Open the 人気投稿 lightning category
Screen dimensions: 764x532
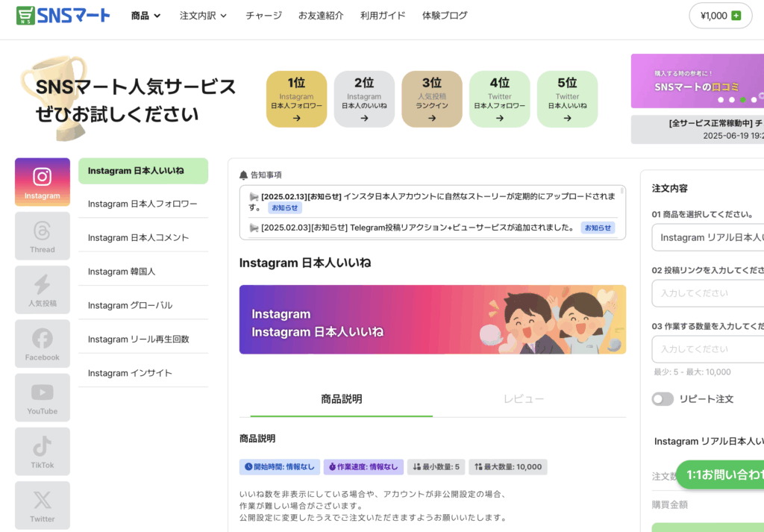point(43,290)
